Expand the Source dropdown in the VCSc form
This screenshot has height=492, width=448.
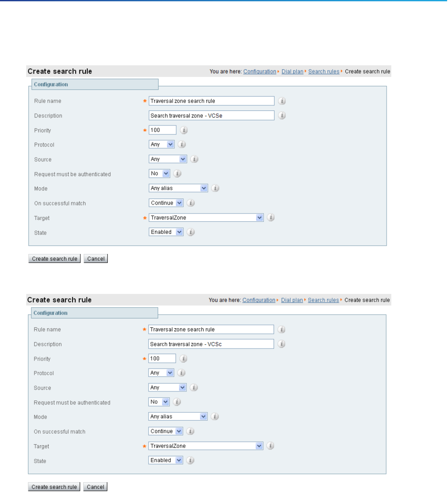pyautogui.click(x=168, y=388)
